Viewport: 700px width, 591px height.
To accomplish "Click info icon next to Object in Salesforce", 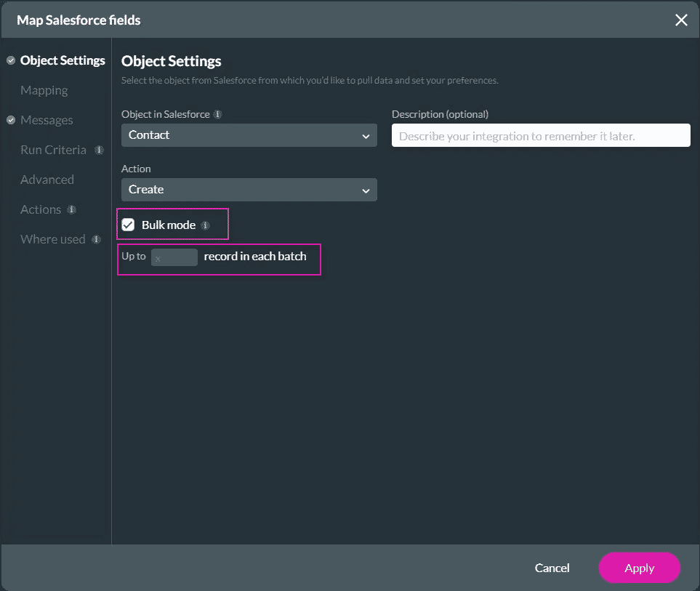I will coord(218,115).
